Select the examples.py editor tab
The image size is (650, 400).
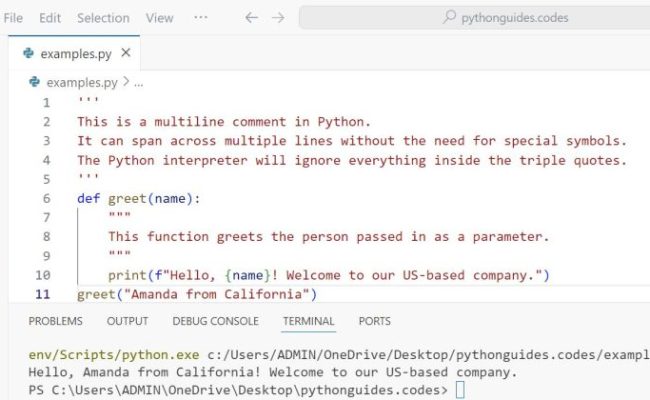[x=74, y=53]
